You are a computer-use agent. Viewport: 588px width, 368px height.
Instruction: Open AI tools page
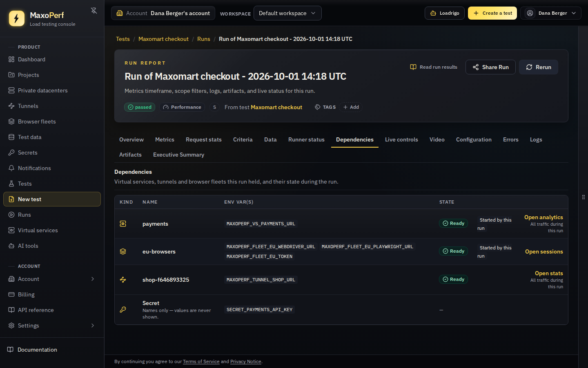[x=52, y=246]
